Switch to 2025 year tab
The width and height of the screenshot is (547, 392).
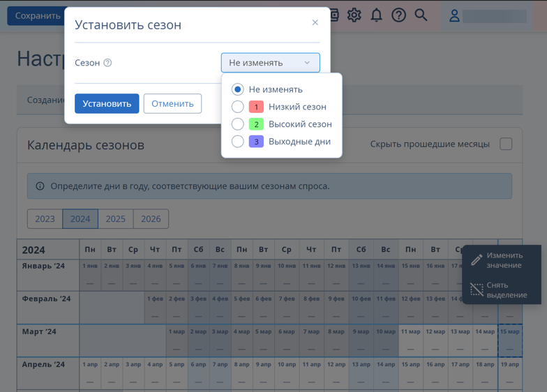[x=116, y=219]
